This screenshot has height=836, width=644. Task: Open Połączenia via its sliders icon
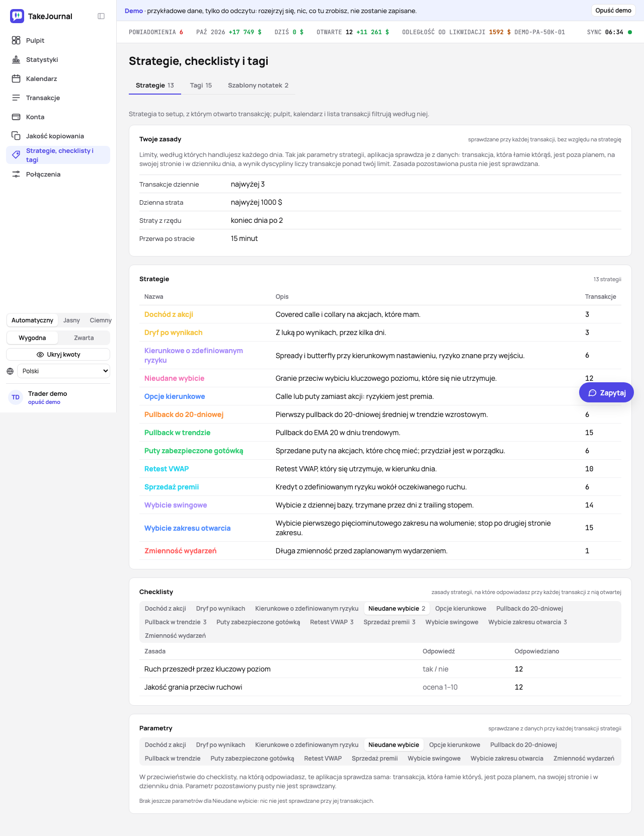[x=16, y=174]
